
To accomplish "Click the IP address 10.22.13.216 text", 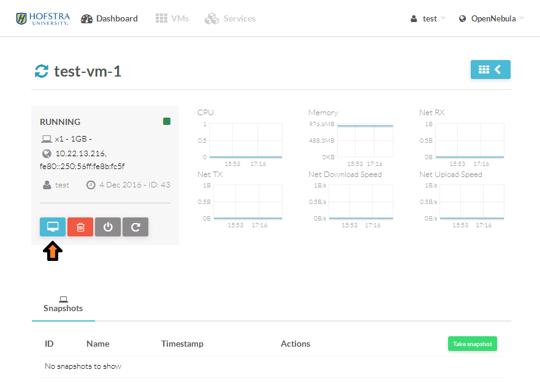I will [80, 153].
